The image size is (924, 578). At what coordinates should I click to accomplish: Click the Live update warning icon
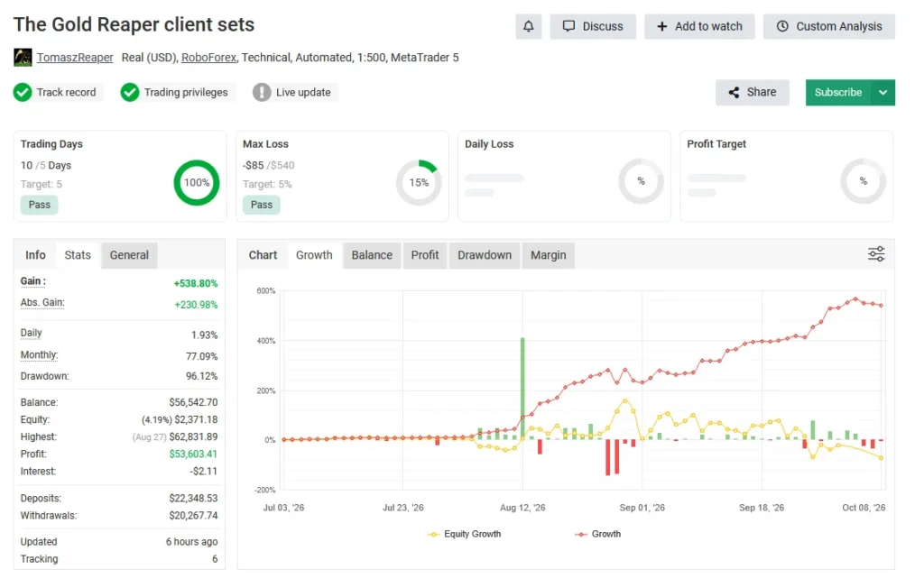(x=262, y=92)
